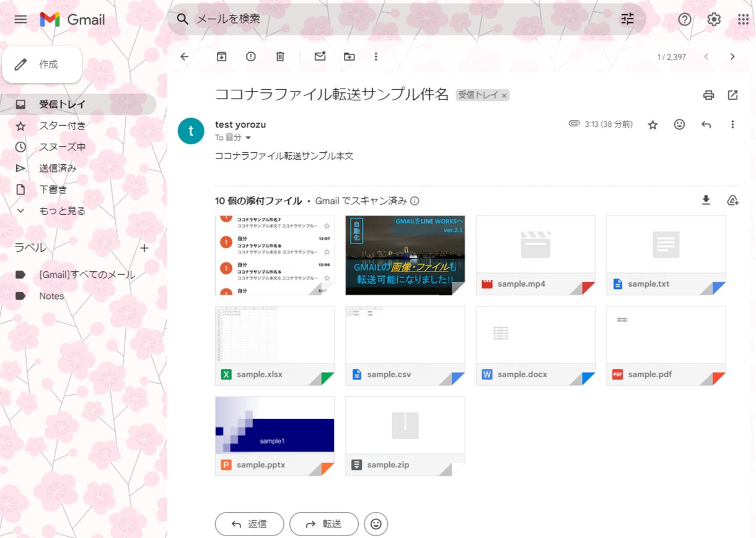Open 受信トレイ folder
756x538 pixels.
click(77, 104)
